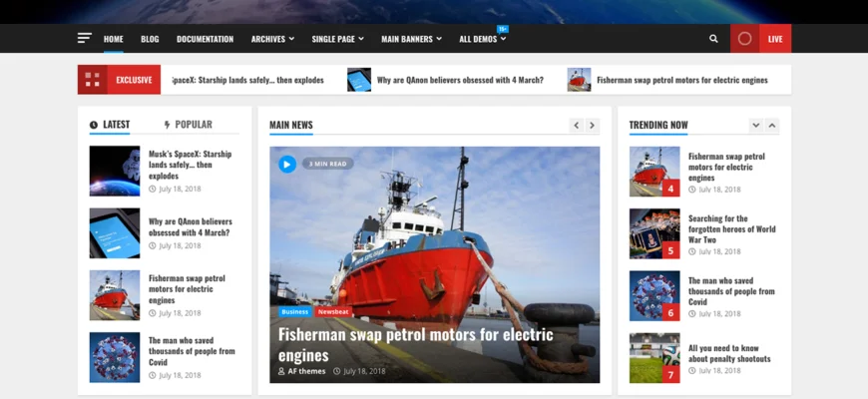
Task: Click the blue play icon on main news
Action: [x=287, y=164]
